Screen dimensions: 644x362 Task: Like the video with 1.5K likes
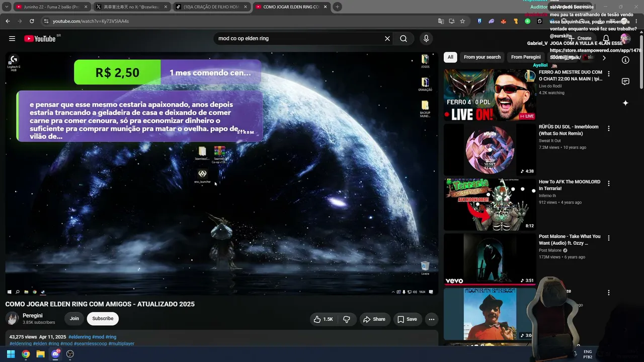323,319
